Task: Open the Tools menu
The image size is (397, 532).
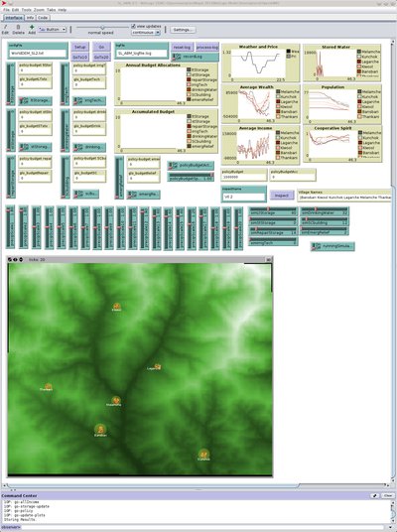Action: point(26,10)
